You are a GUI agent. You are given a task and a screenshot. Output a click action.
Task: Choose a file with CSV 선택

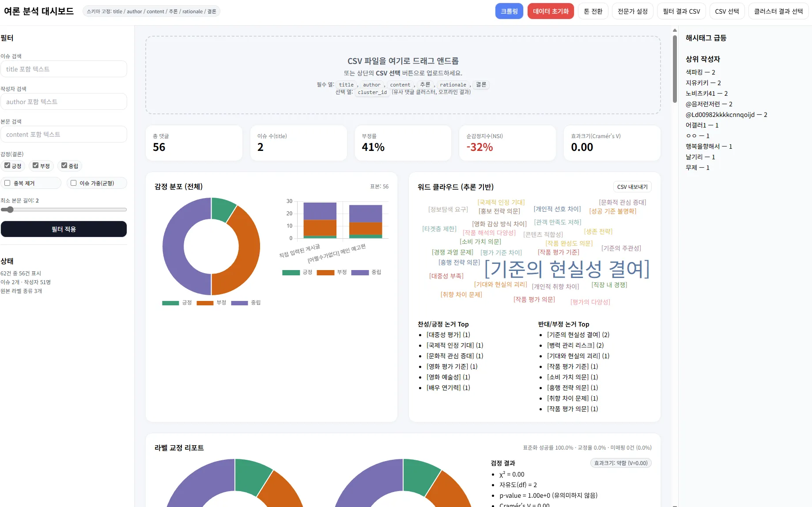(x=727, y=11)
